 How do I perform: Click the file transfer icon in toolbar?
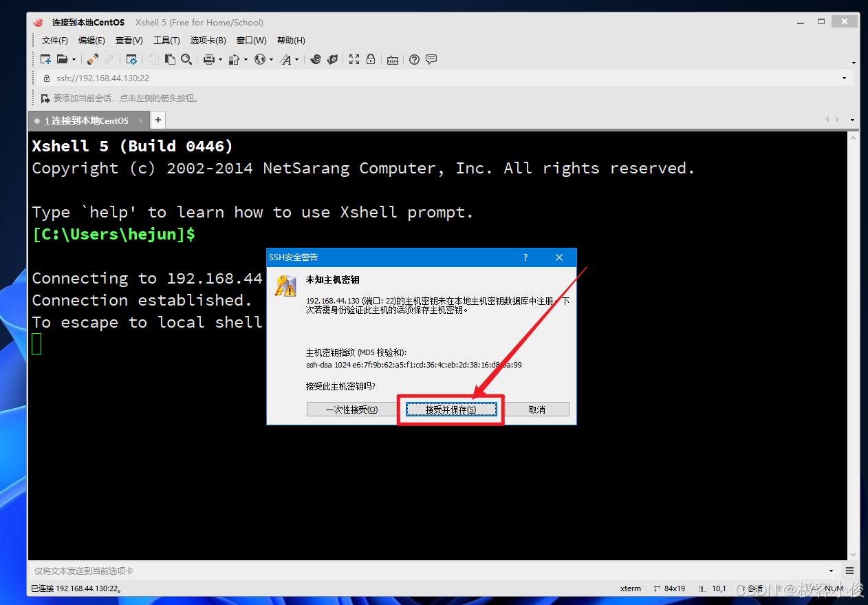pyautogui.click(x=234, y=60)
